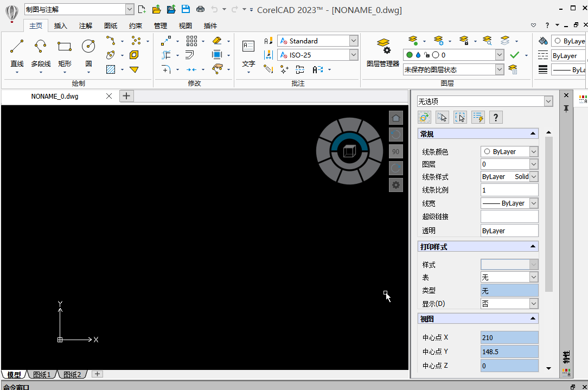Viewport: 588px width, 390px height.
Task: Switch to the 插入 ribbon tab
Action: coord(60,25)
